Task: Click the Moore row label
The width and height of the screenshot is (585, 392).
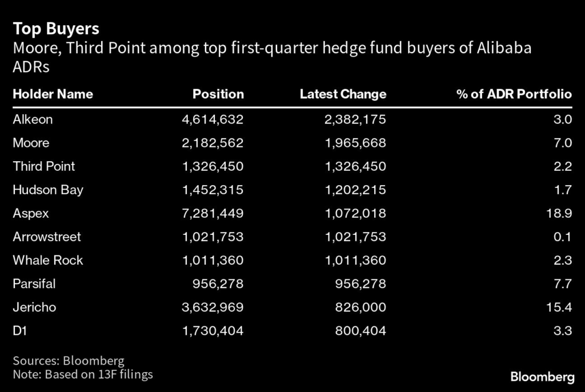Action: tap(31, 143)
